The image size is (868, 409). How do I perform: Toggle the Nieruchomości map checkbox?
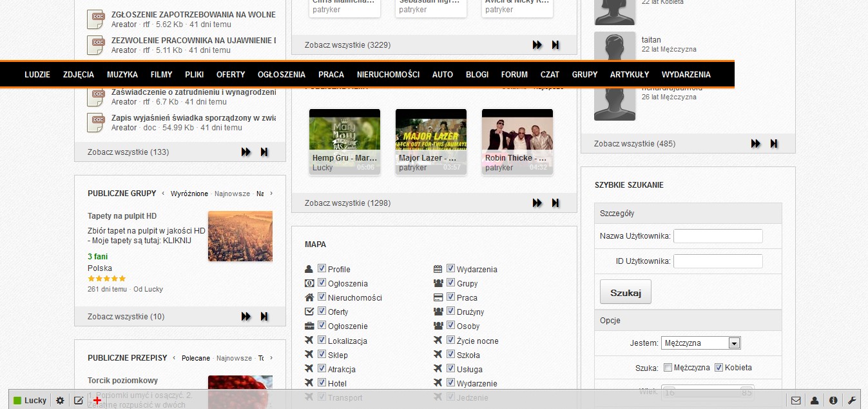(322, 297)
